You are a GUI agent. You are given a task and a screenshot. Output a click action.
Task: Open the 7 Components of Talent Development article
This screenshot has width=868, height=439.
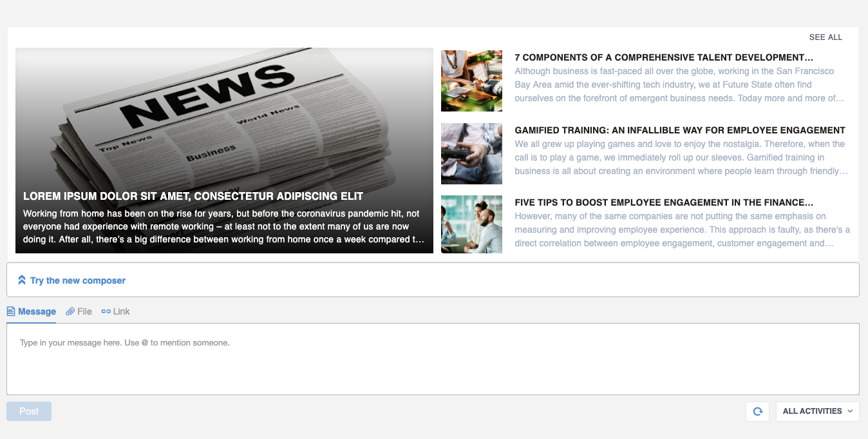pos(665,58)
